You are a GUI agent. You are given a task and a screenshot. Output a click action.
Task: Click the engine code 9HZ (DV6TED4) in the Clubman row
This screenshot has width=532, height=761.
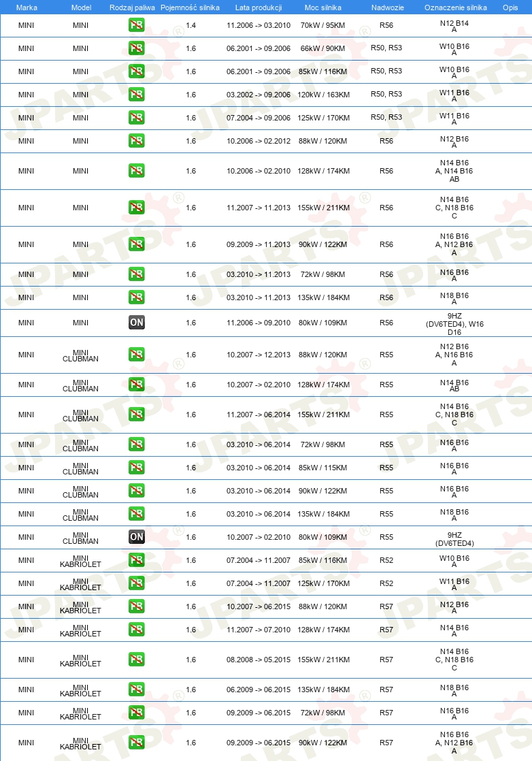pyautogui.click(x=454, y=538)
